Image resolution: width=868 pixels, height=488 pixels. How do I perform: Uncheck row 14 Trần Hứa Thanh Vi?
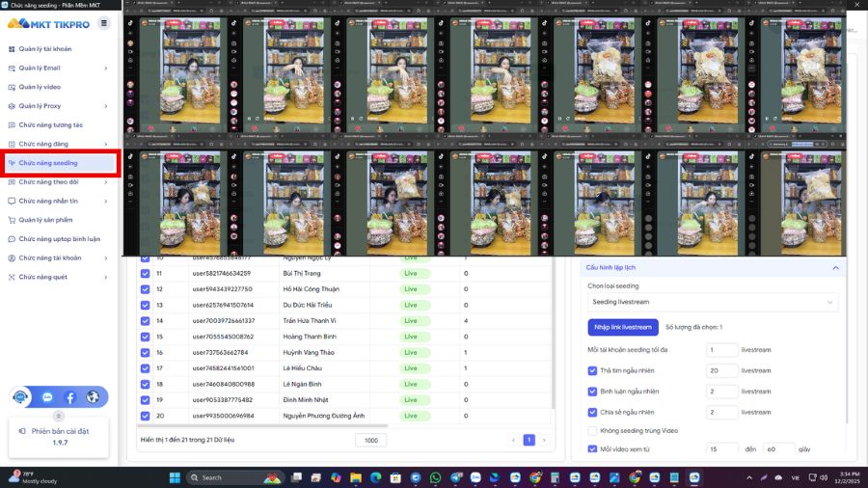pos(145,321)
